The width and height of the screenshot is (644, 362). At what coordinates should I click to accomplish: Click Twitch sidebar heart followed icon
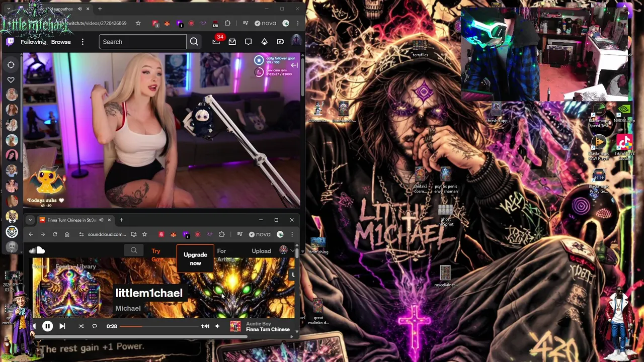[11, 80]
